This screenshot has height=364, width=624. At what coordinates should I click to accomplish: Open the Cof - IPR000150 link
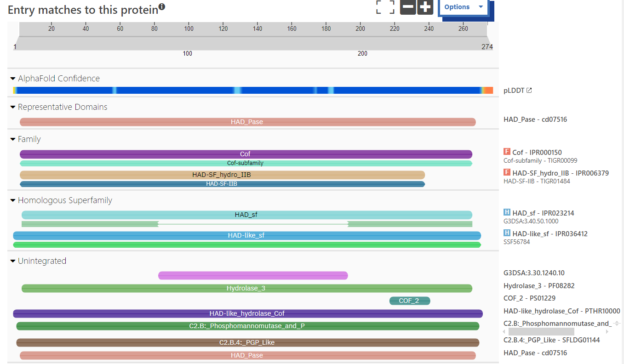tap(537, 153)
